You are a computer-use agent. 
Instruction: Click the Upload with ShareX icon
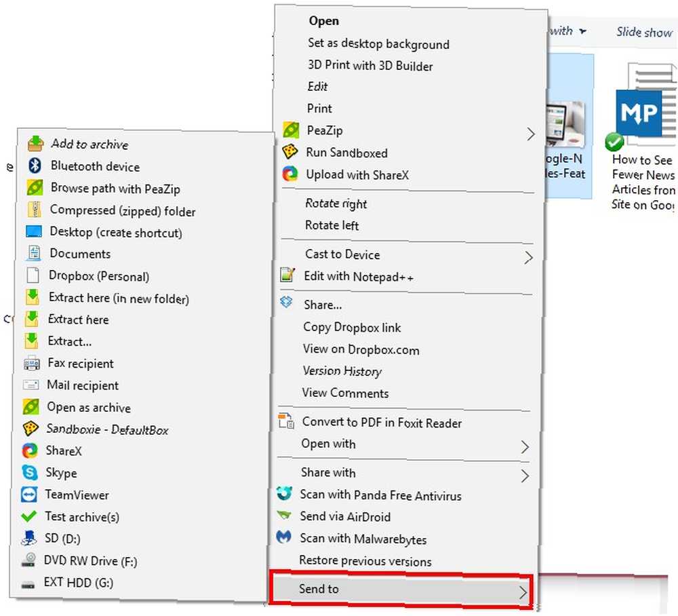(x=290, y=174)
